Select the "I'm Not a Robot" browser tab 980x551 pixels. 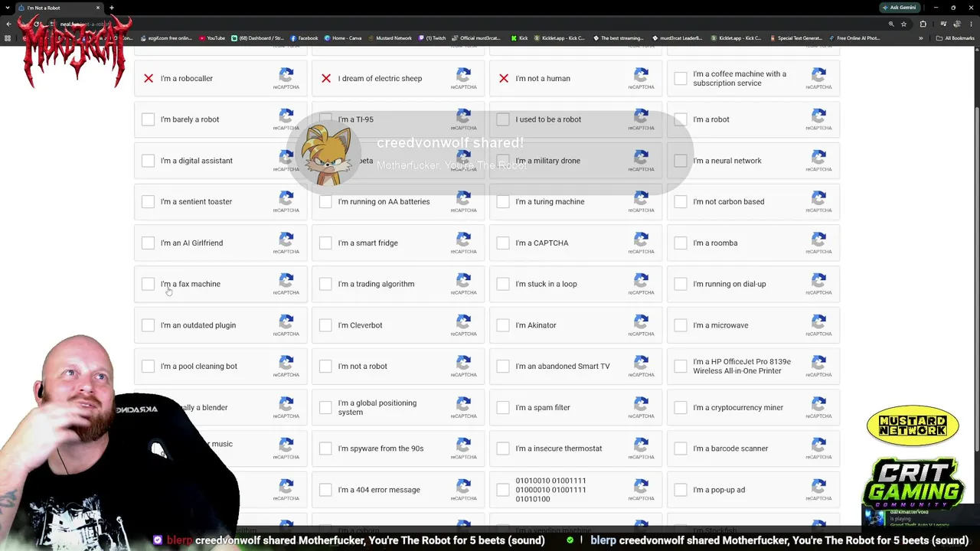(x=60, y=8)
